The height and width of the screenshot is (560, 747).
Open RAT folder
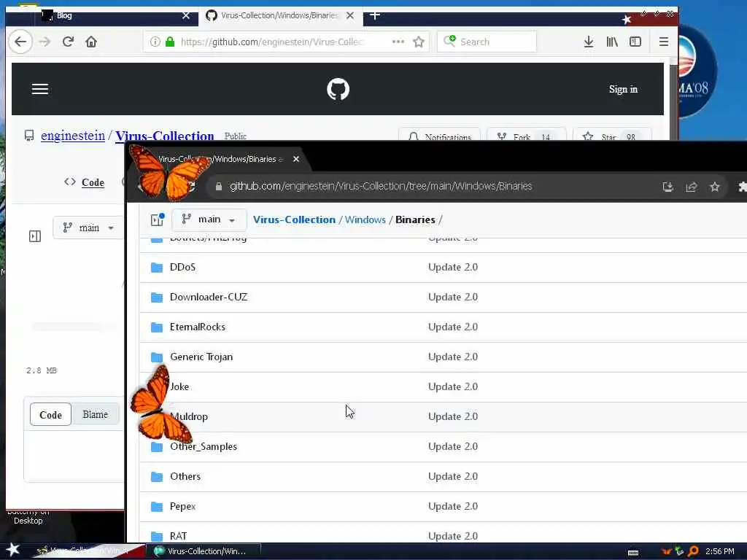tap(178, 536)
